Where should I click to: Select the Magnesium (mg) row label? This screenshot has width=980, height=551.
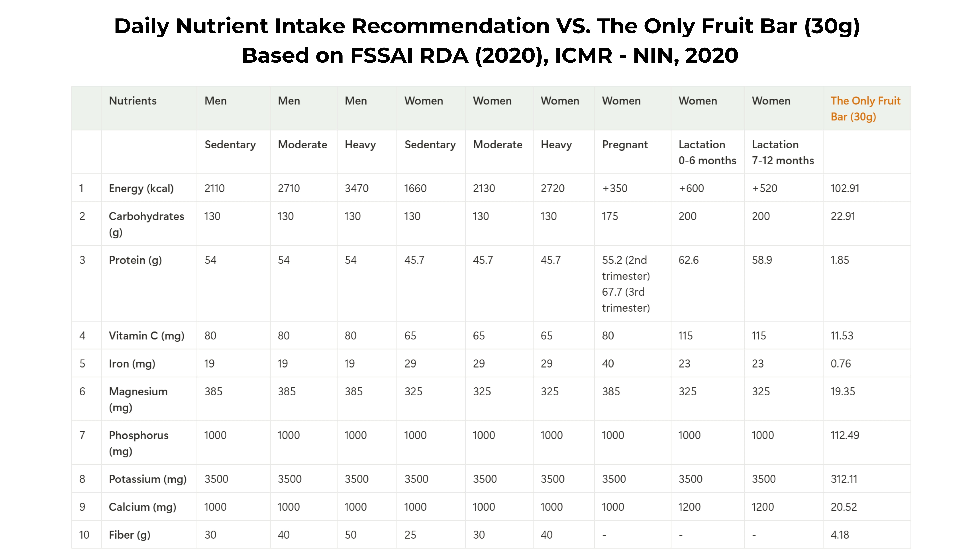[x=138, y=399]
